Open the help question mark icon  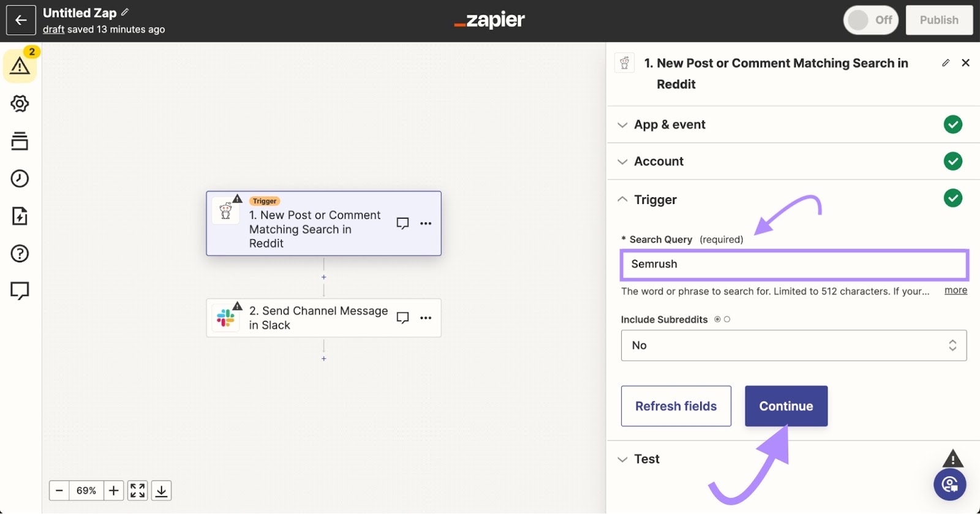click(x=20, y=253)
